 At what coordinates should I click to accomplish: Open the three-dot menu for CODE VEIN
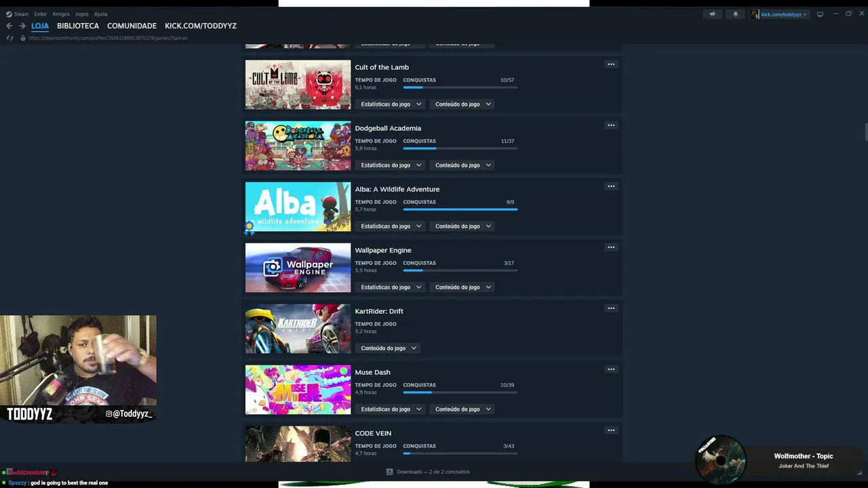(611, 430)
